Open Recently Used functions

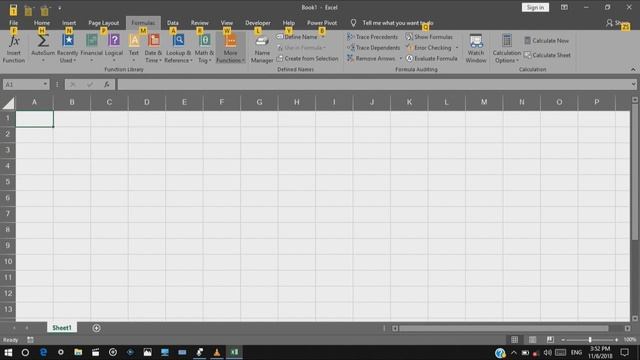tap(67, 48)
